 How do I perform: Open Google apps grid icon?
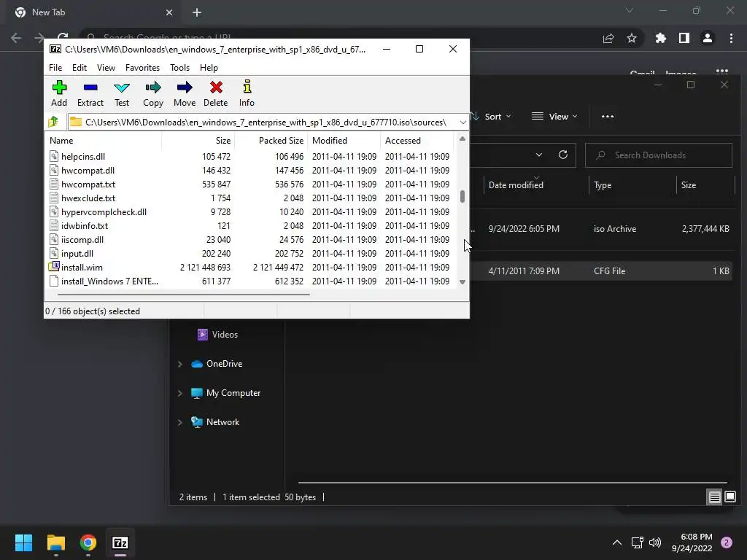tap(722, 72)
